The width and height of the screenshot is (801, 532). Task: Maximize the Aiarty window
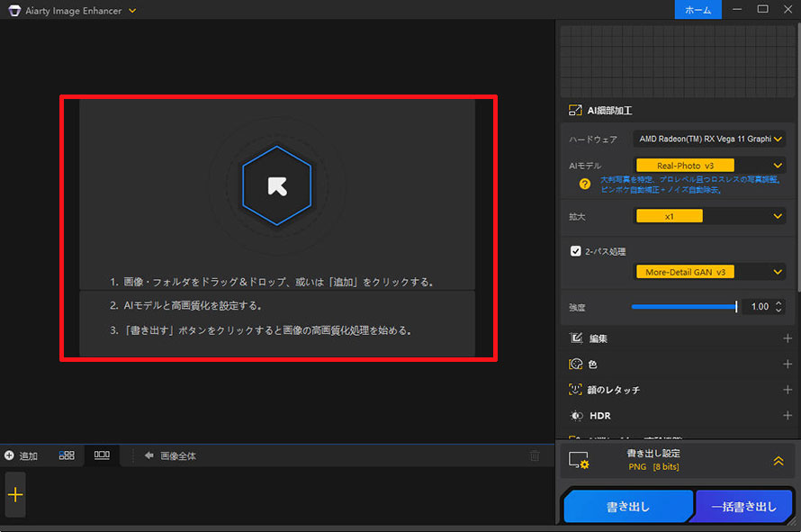click(762, 9)
